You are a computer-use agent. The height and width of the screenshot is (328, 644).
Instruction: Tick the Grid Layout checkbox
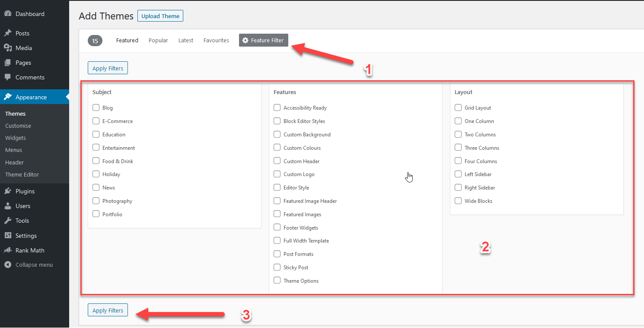click(458, 107)
